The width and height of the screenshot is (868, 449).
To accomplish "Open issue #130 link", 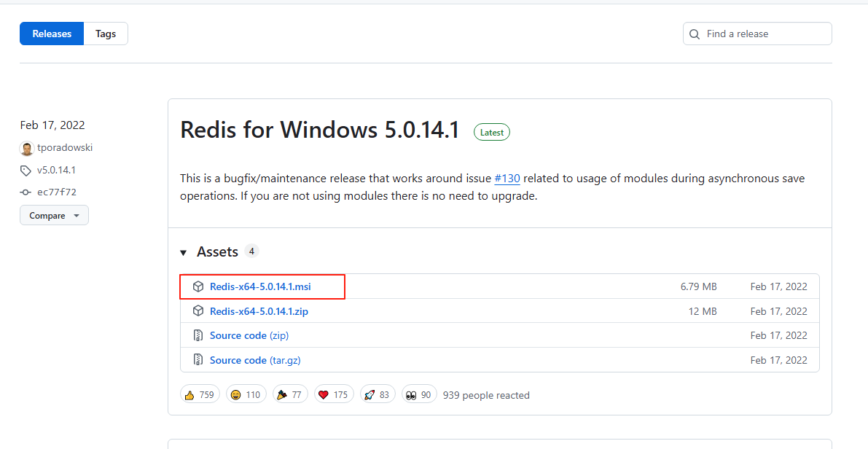I will click(507, 179).
